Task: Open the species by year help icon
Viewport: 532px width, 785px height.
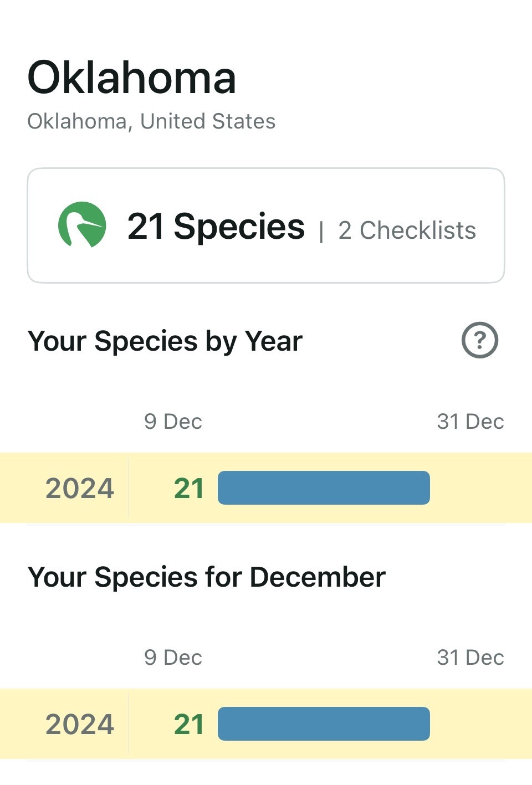Action: 479,340
